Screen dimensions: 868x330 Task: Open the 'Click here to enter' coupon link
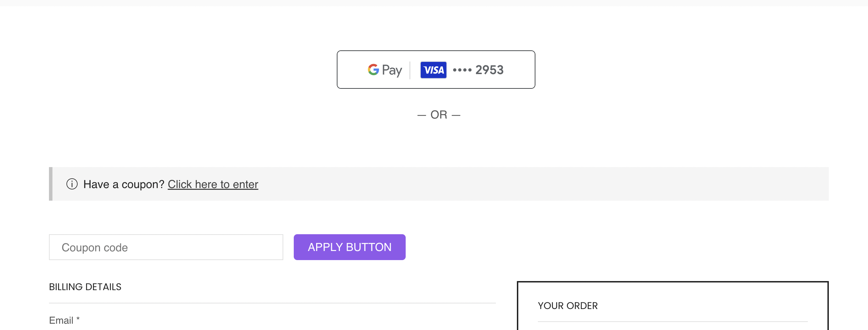click(x=213, y=184)
